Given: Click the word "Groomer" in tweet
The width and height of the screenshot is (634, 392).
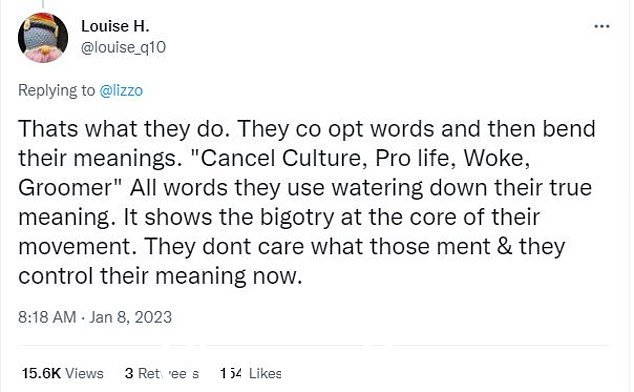Looking at the screenshot, I should (65, 188).
